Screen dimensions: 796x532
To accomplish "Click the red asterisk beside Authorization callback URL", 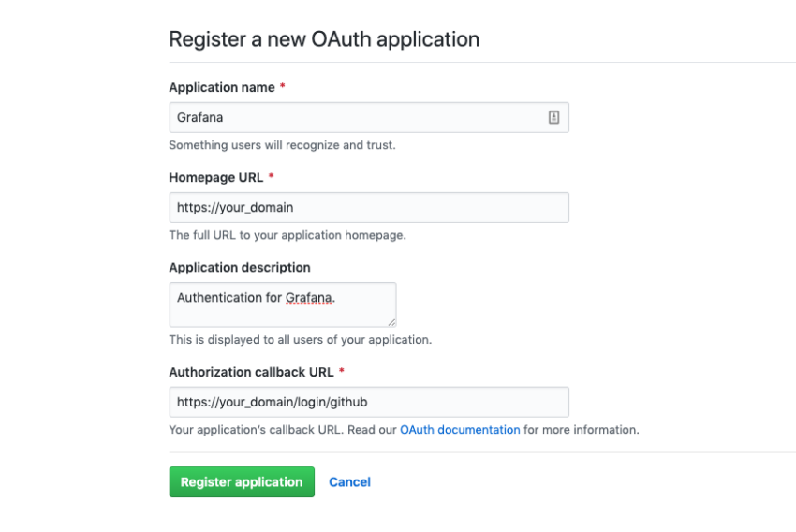I will [342, 371].
